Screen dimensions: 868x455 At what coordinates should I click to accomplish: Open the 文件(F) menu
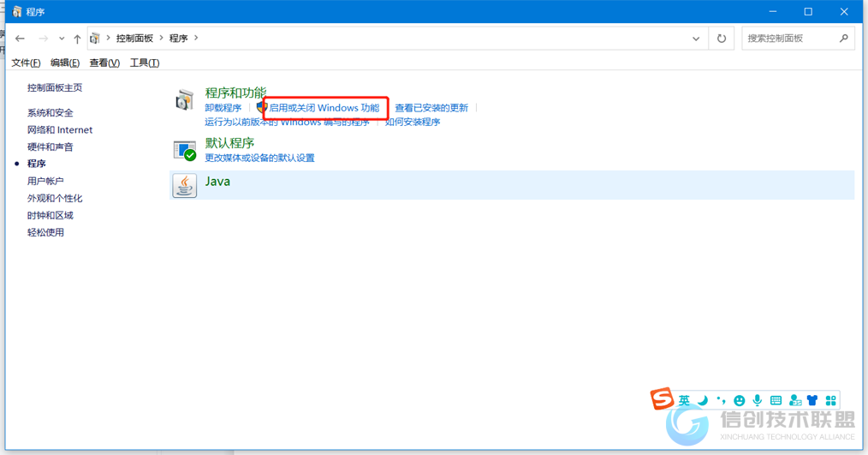point(26,63)
